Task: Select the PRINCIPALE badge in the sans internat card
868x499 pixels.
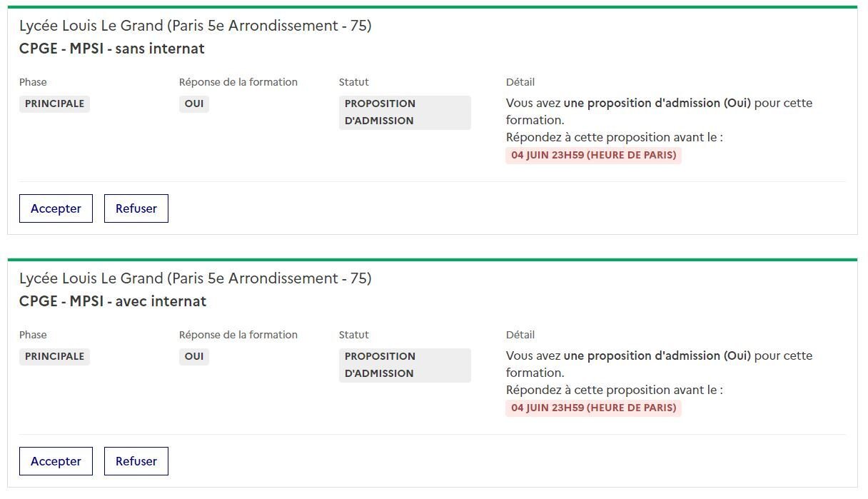Action: 54,104
